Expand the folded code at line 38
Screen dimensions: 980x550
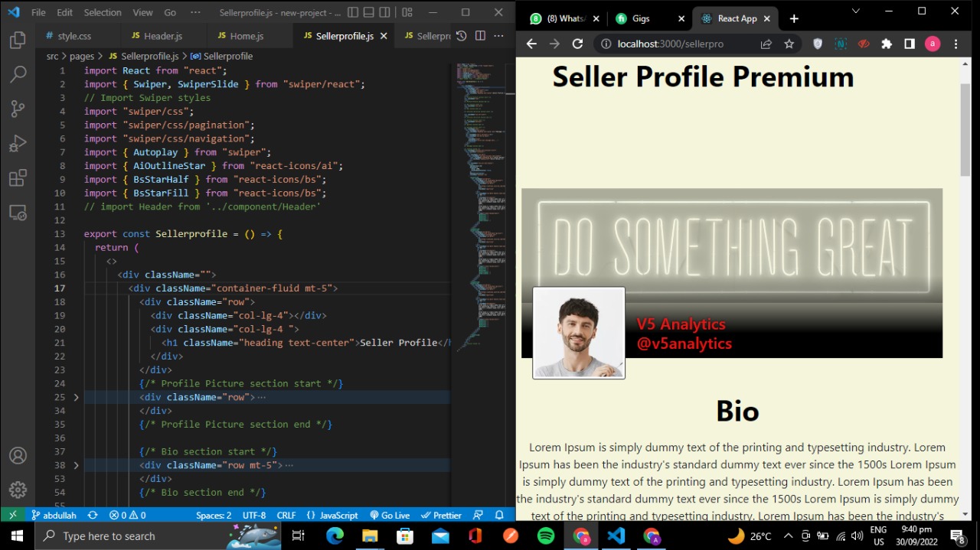pos(76,465)
